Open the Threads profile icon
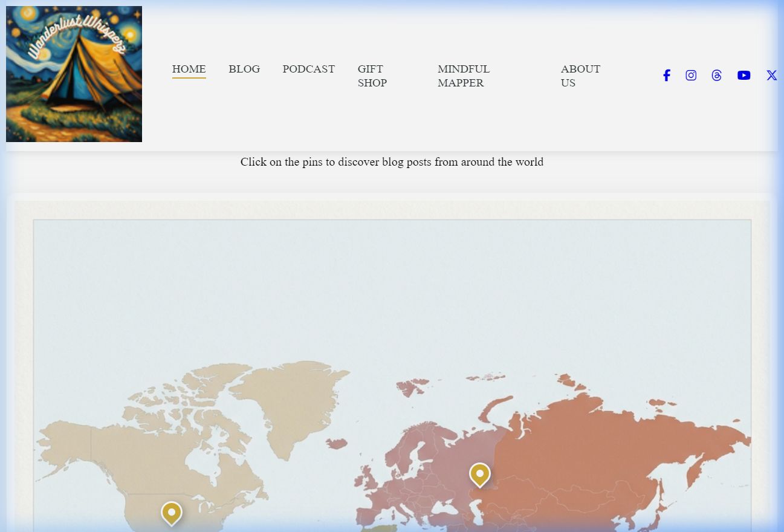 (x=716, y=76)
